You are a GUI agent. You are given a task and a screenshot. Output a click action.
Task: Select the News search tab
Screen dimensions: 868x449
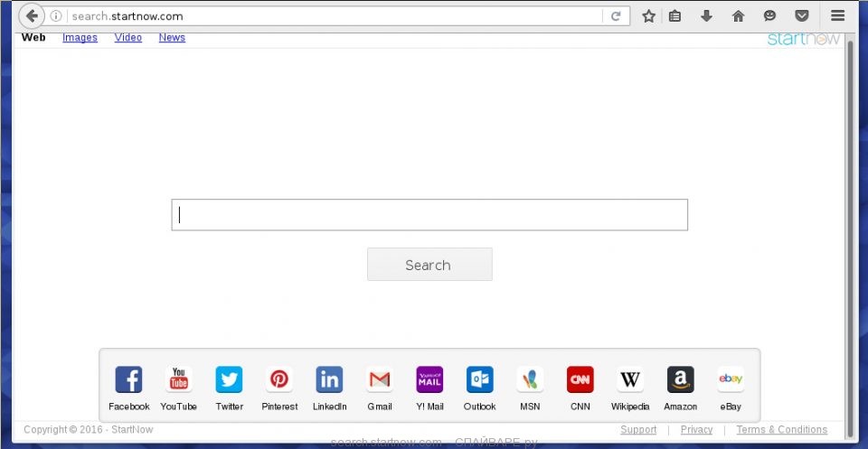click(x=172, y=38)
